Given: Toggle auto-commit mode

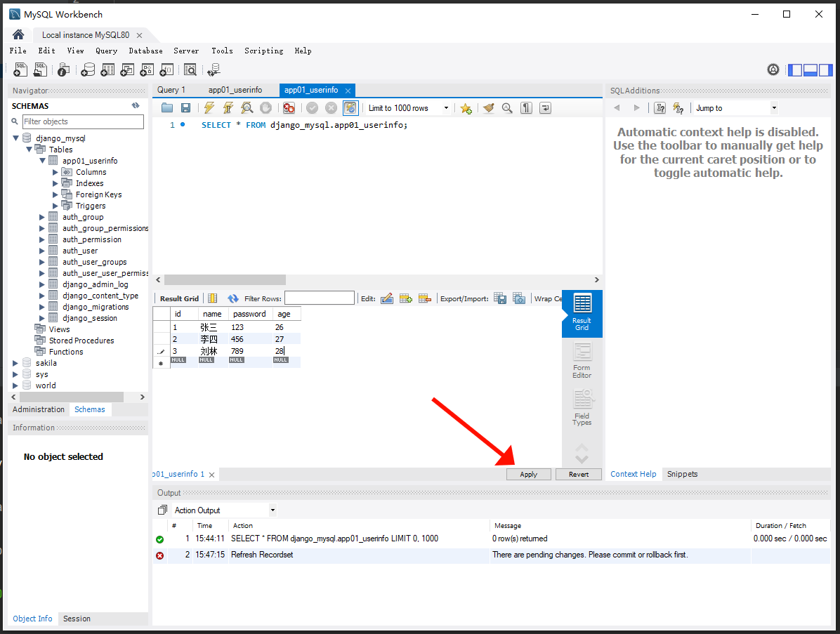Looking at the screenshot, I should [350, 108].
